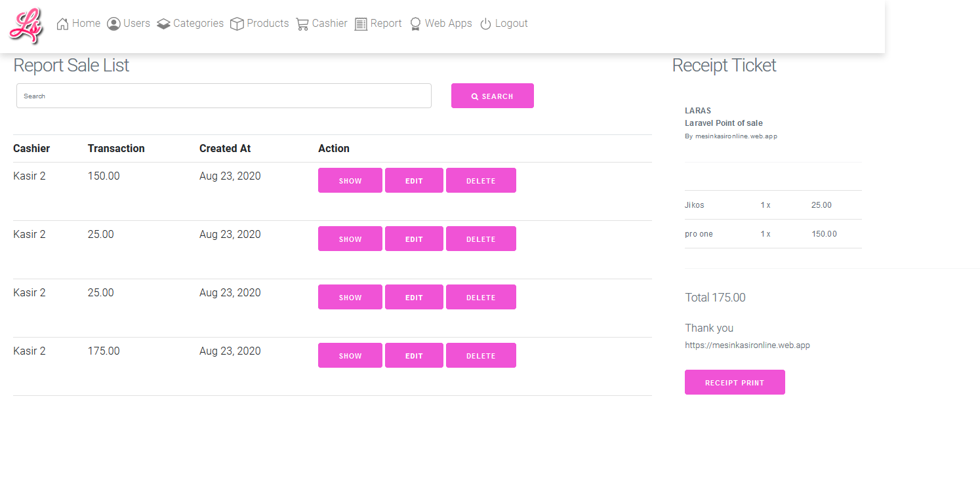
Task: Open the Cashier menu link
Action: pos(329,24)
